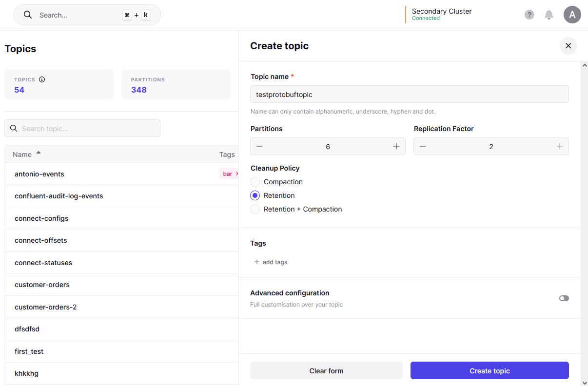Image resolution: width=588 pixels, height=386 pixels.
Task: Open the Secondary Cluster selector
Action: [441, 15]
